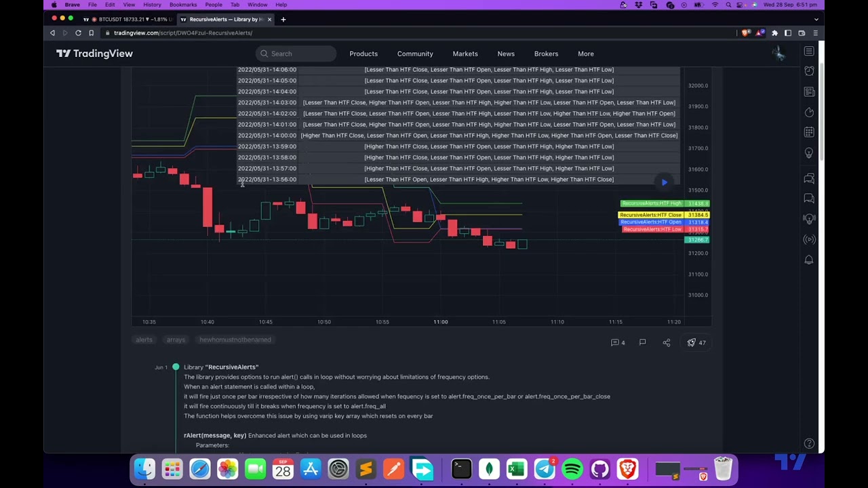Open a new browser tab
868x488 pixels.
pyautogui.click(x=283, y=19)
